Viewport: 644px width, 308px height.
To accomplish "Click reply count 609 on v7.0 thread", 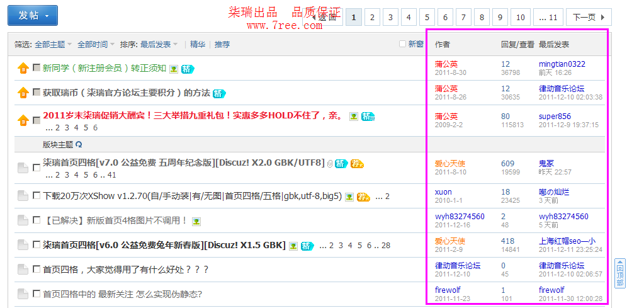I will click(x=507, y=163).
